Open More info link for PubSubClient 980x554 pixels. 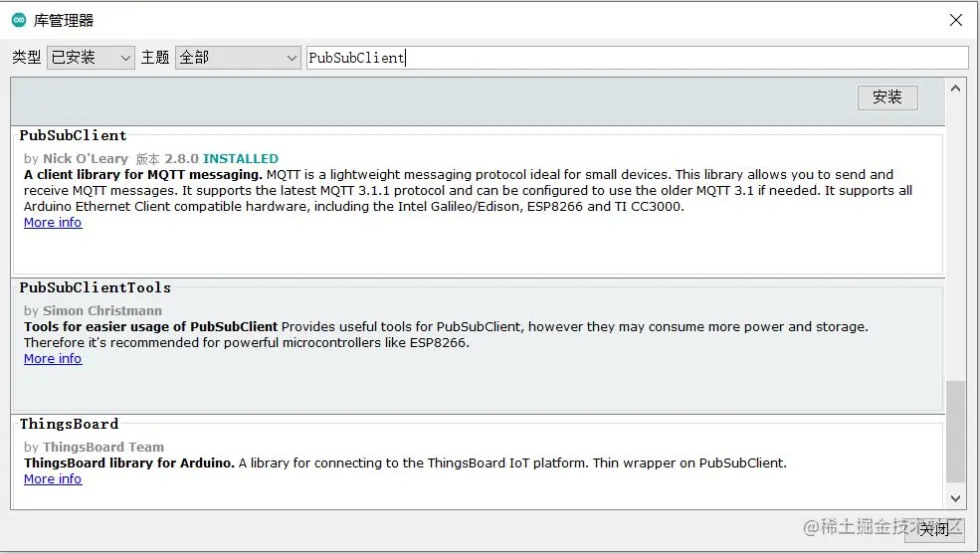point(53,223)
